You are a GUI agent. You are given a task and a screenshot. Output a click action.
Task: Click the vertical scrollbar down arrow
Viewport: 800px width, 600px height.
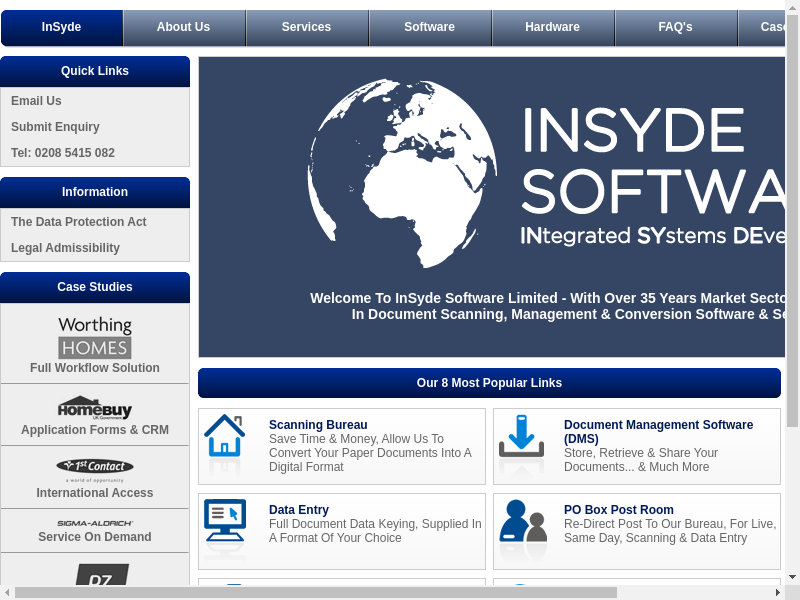point(792,576)
